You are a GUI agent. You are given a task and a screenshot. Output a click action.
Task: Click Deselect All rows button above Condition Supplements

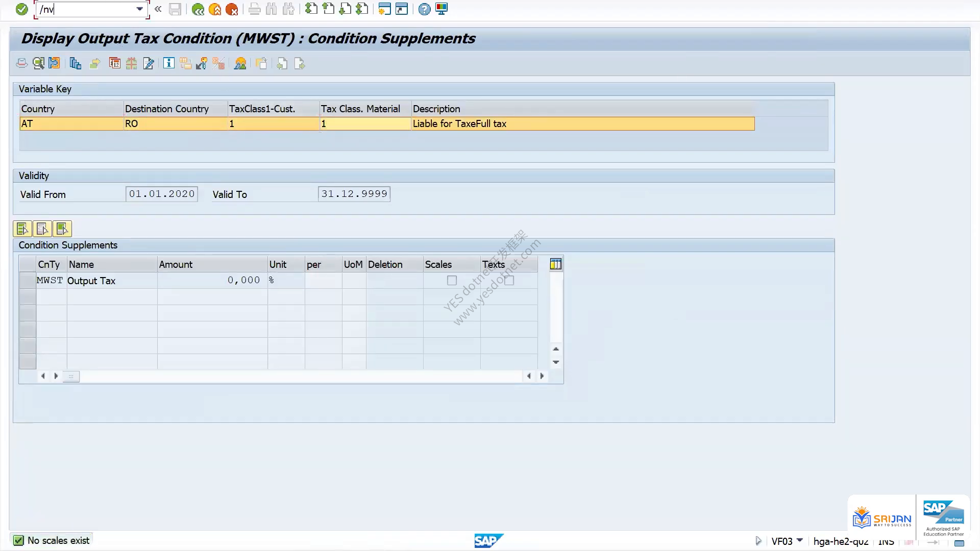42,229
